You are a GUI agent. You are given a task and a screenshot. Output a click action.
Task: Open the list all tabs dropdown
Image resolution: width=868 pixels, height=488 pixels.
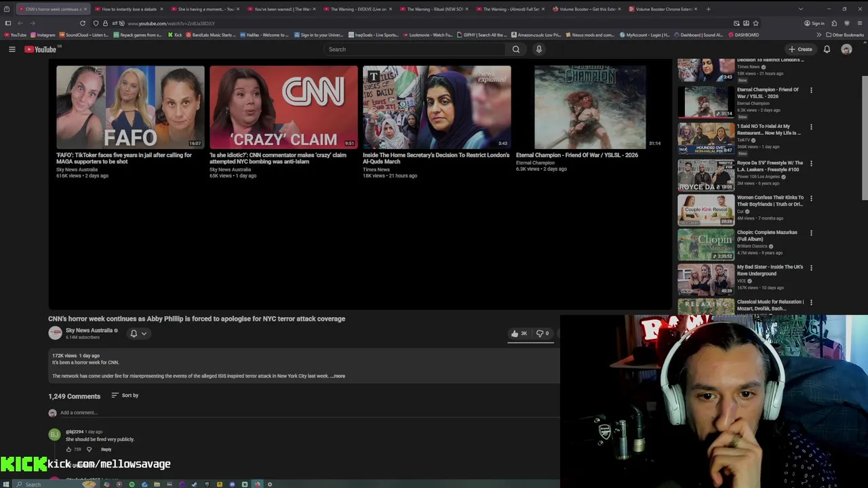(x=800, y=9)
